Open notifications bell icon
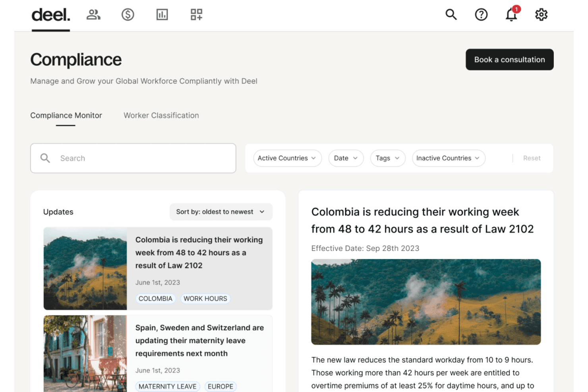588x392 pixels. pos(511,15)
